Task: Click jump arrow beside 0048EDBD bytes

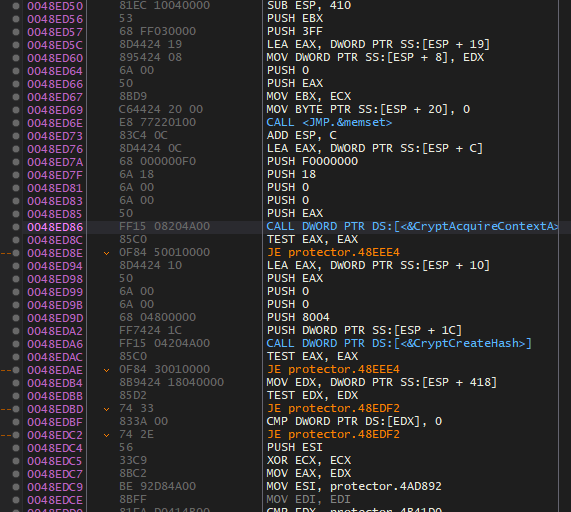Action: (106, 409)
